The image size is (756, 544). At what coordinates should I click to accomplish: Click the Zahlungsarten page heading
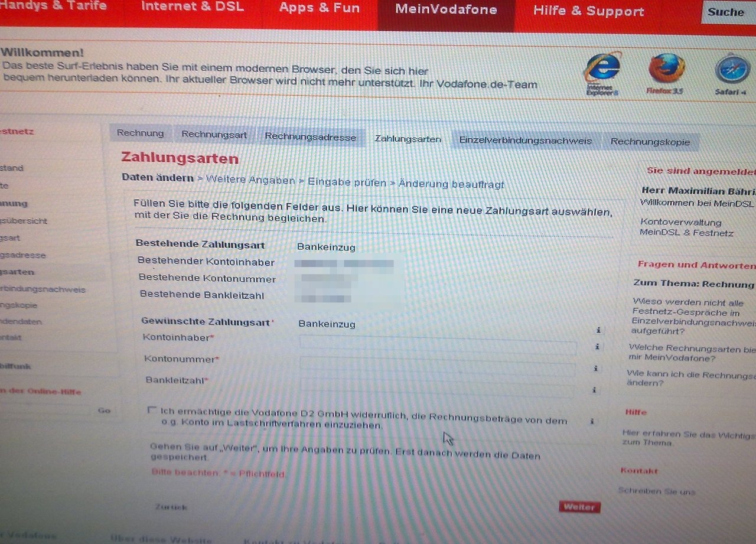(x=180, y=158)
